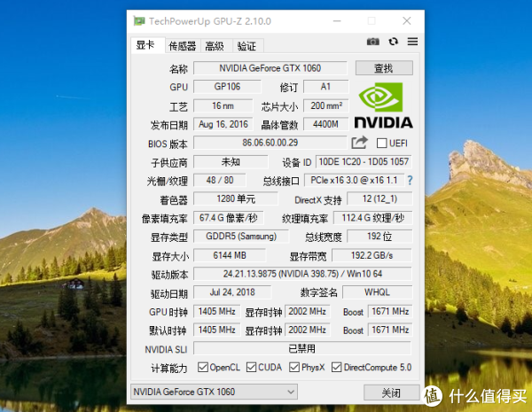
Task: Close the GPU-Z window
Action: pos(407,21)
